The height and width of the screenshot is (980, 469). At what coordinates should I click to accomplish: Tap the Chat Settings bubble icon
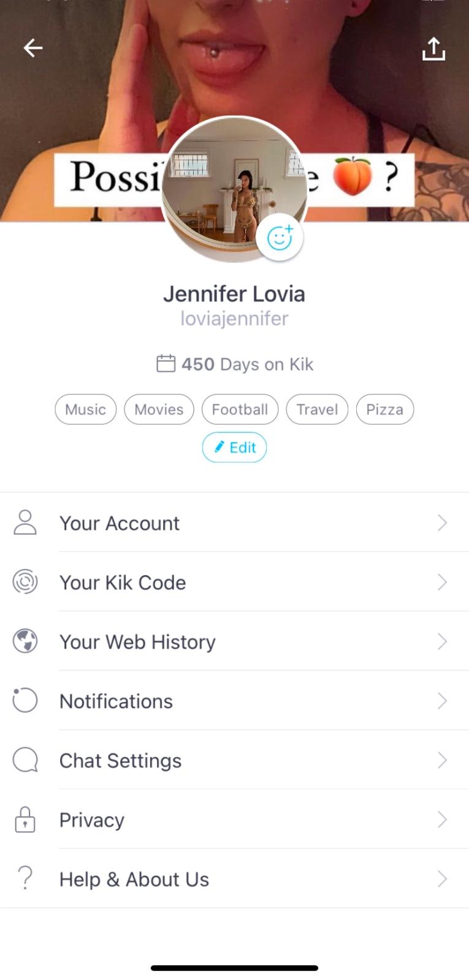pos(25,760)
